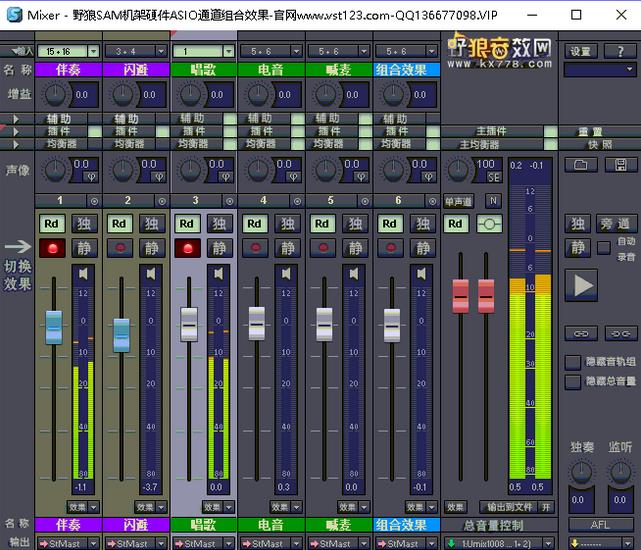
Task: Enable the 自动录音 checkbox
Action: pyautogui.click(x=604, y=247)
